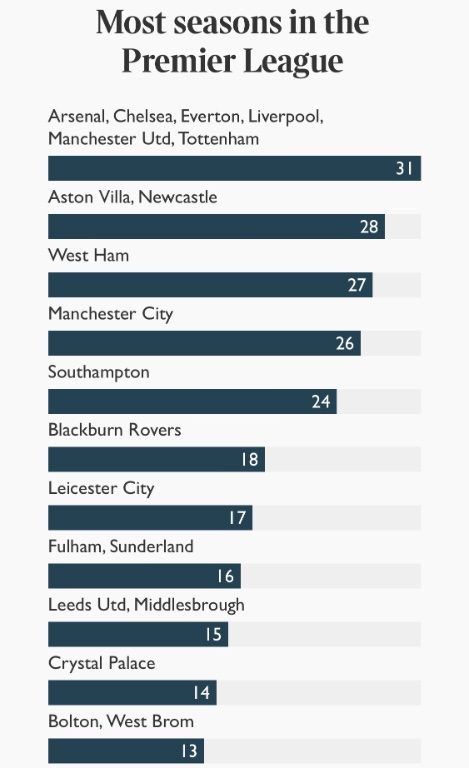The image size is (469, 768).
Task: Select the Bolton, West Brom bar showing 13
Action: click(x=126, y=751)
